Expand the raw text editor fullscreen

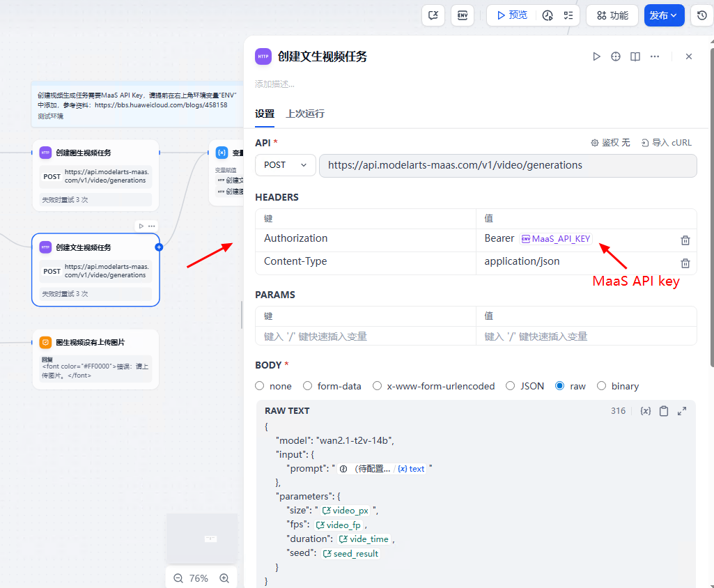[682, 411]
